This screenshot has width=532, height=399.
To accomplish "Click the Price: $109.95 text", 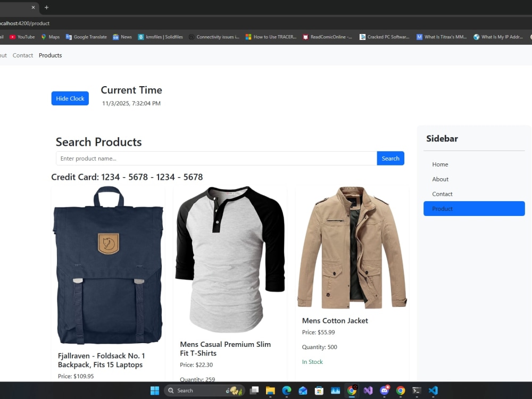I will click(x=76, y=376).
